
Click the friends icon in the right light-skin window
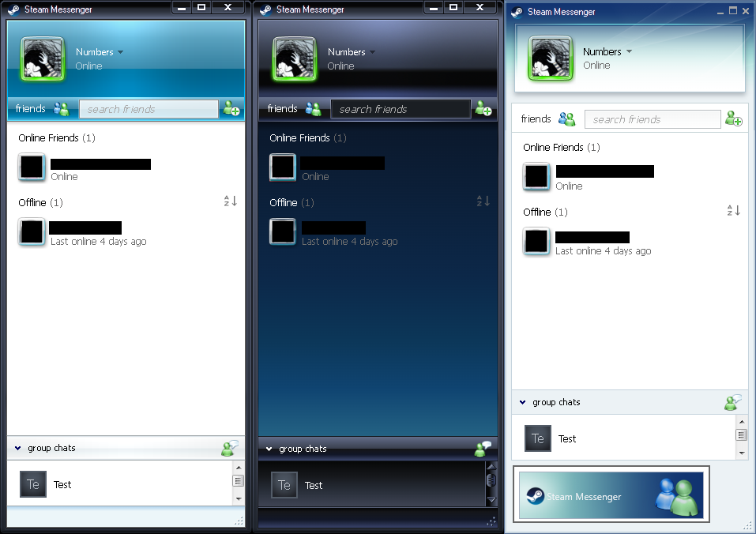pyautogui.click(x=567, y=118)
